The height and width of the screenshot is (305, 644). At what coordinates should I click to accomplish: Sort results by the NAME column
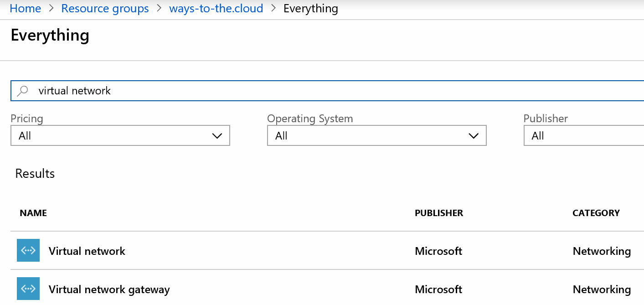[x=33, y=213]
